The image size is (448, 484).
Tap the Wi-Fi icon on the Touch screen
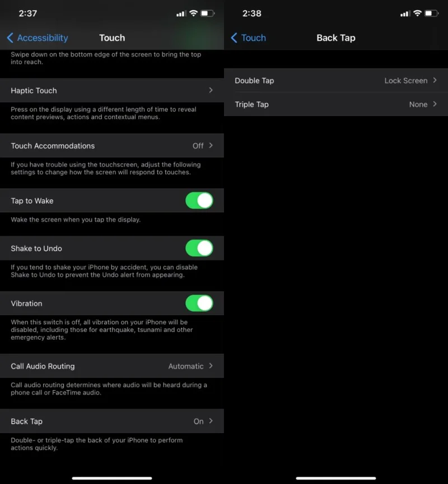click(193, 13)
